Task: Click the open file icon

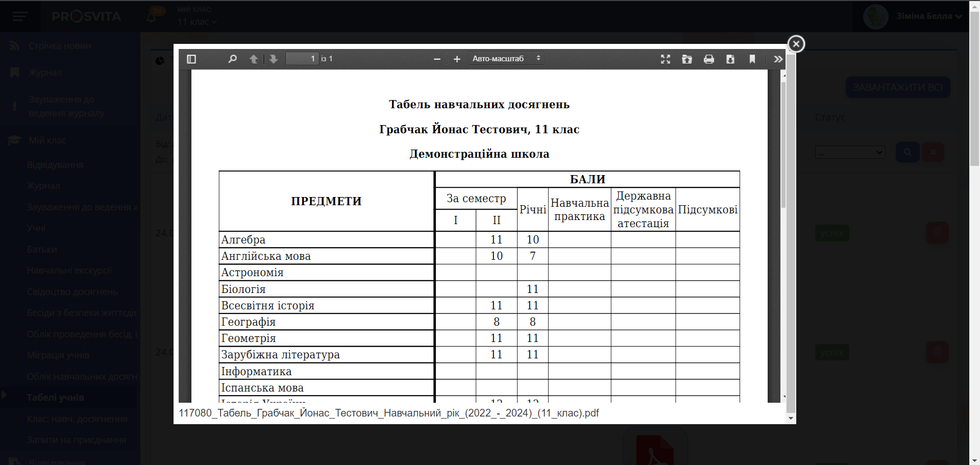Action: click(x=687, y=59)
